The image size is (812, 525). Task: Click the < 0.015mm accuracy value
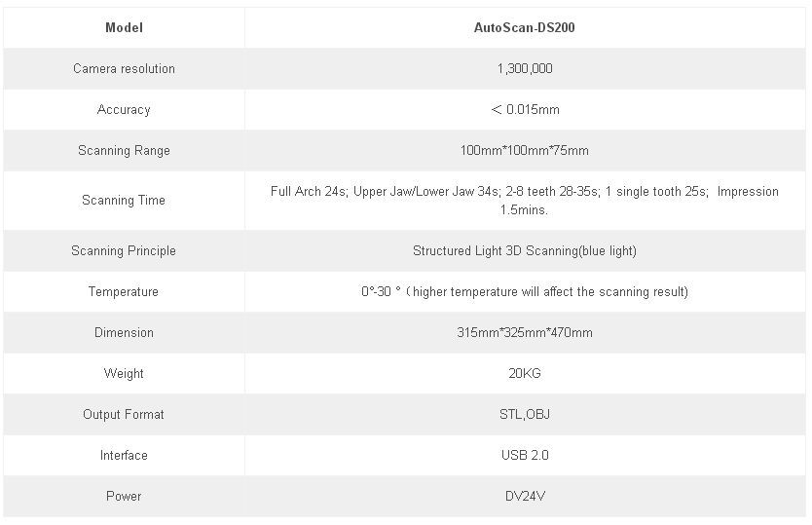pyautogui.click(x=524, y=109)
